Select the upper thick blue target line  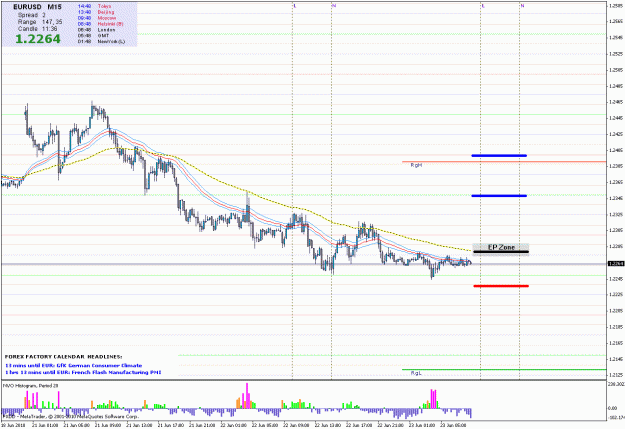499,155
